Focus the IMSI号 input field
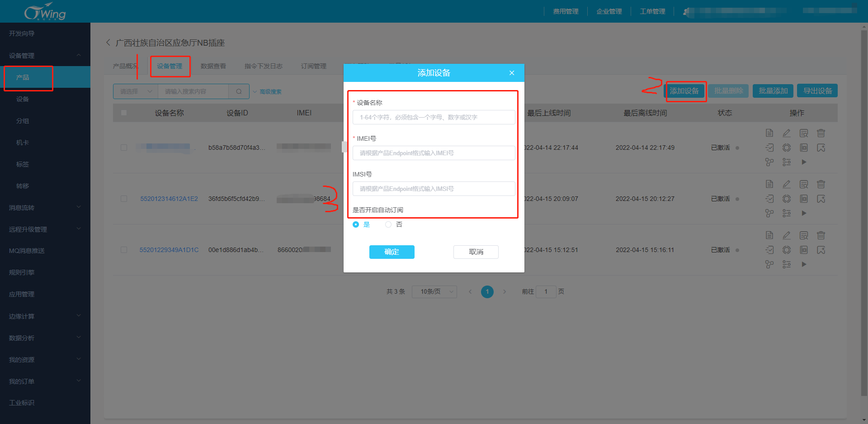Viewport: 868px width, 424px height. pyautogui.click(x=434, y=189)
